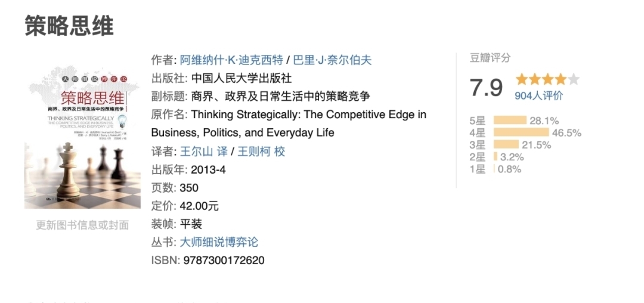This screenshot has width=644, height=303.
Task: Click proofreader 王则柯 校 link
Action: pos(261,151)
